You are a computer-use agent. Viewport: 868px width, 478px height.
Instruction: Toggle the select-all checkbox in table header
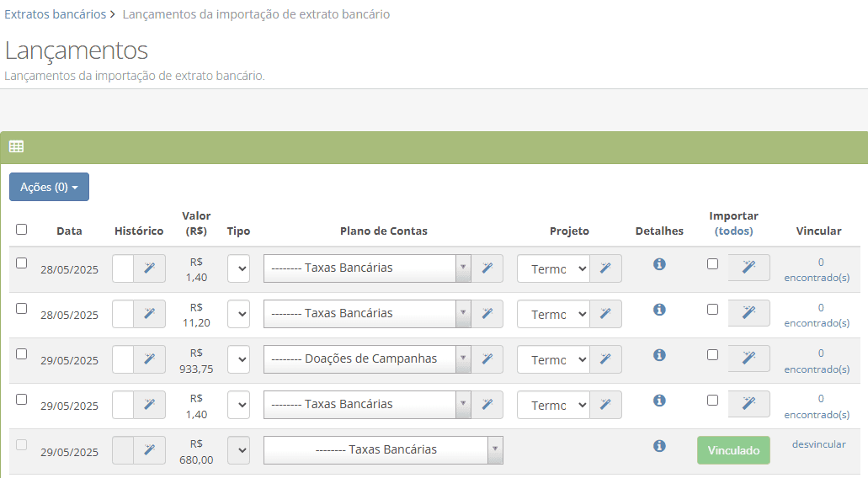point(22,229)
